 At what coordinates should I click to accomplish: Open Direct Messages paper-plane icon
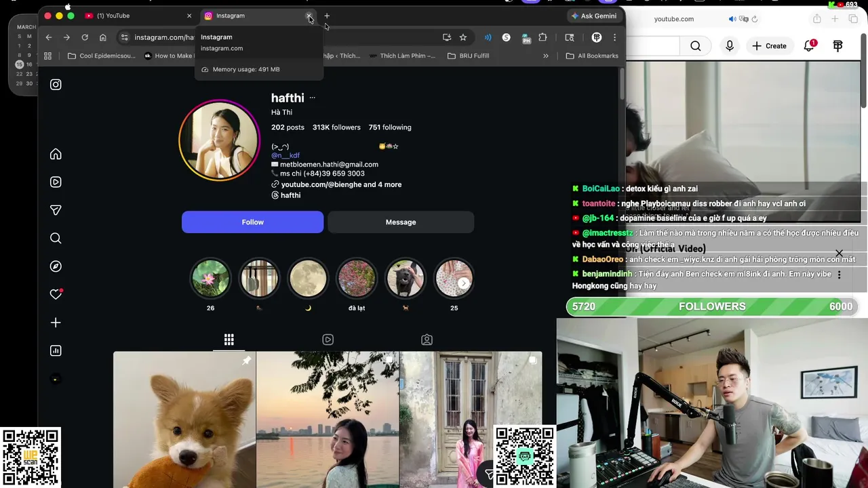[x=56, y=210]
